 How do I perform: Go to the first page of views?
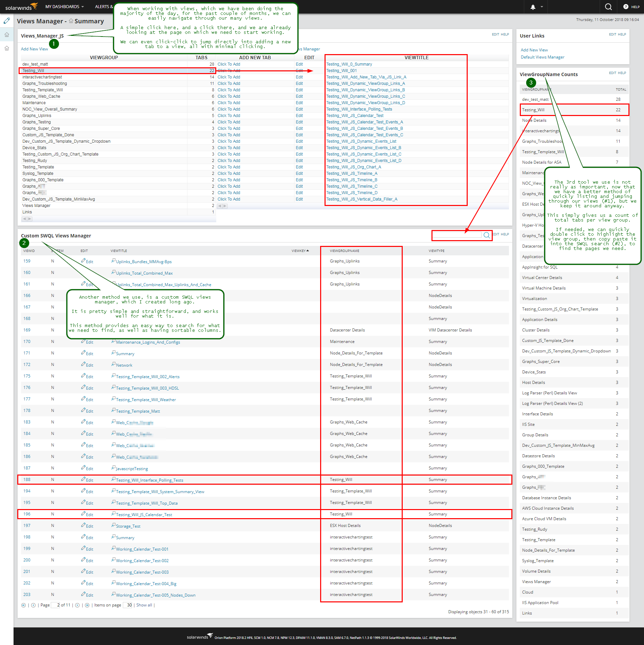[23, 605]
